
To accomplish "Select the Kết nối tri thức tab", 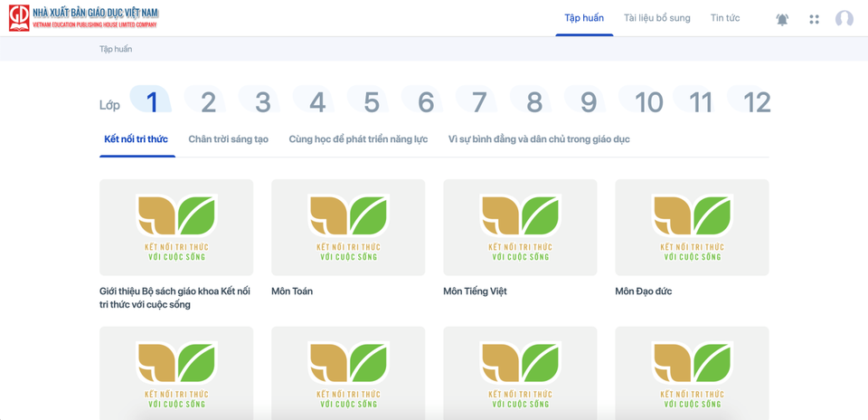I will (x=137, y=139).
